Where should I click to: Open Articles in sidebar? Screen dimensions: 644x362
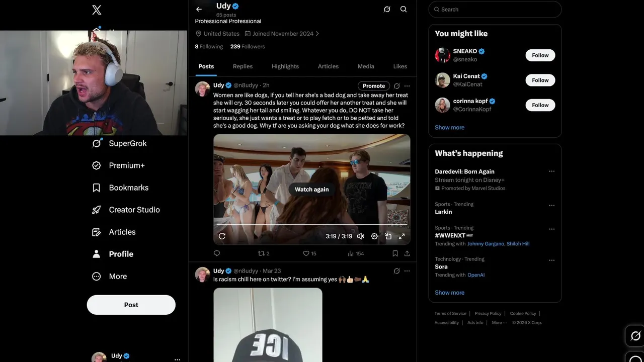tap(114, 232)
